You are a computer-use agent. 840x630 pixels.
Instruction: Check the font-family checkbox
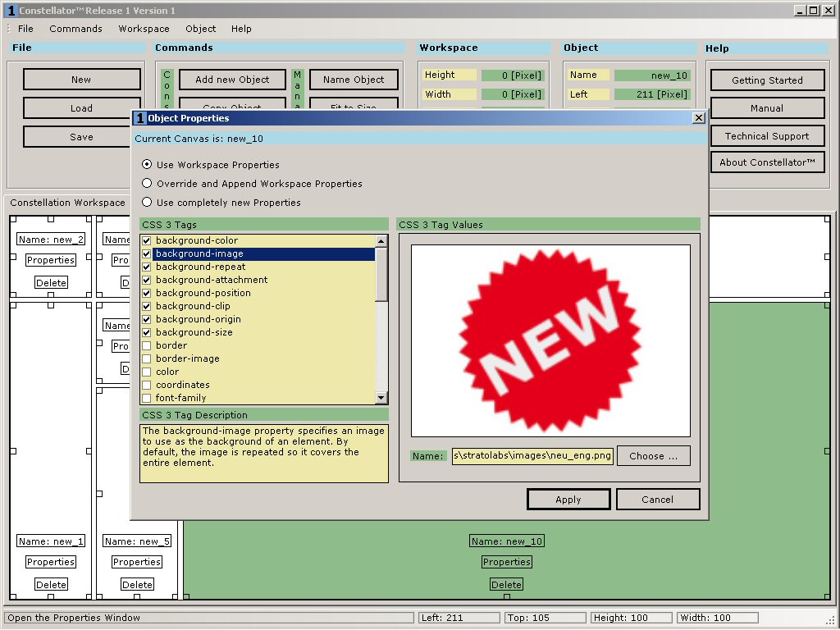tap(147, 398)
